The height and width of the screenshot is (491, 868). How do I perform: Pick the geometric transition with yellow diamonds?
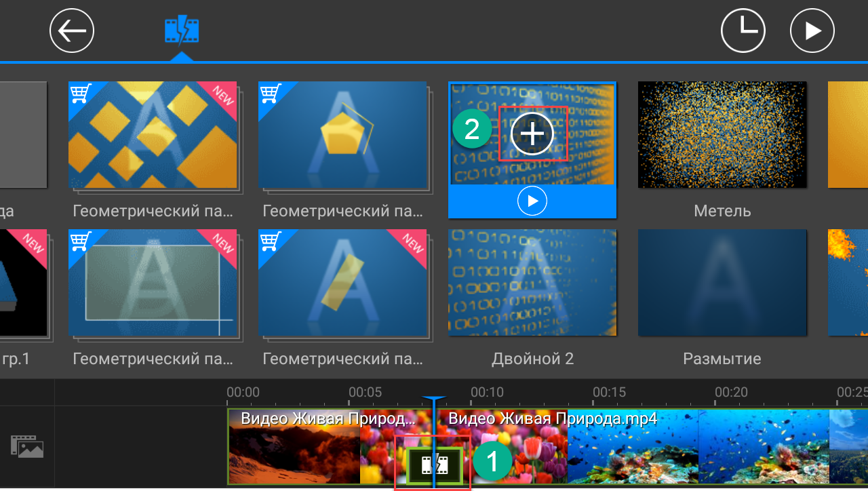(x=153, y=136)
